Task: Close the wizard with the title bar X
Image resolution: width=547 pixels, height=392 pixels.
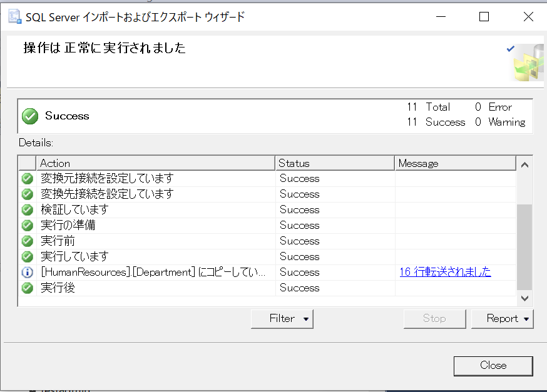Action: point(528,17)
